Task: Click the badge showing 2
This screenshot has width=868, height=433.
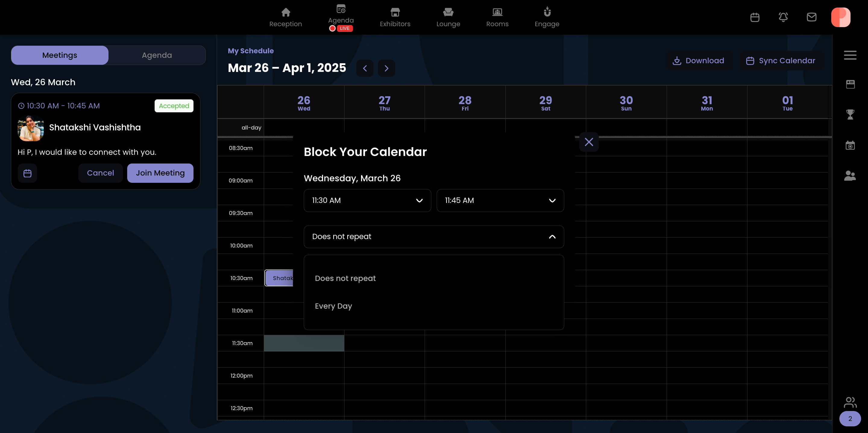Action: coord(850,419)
